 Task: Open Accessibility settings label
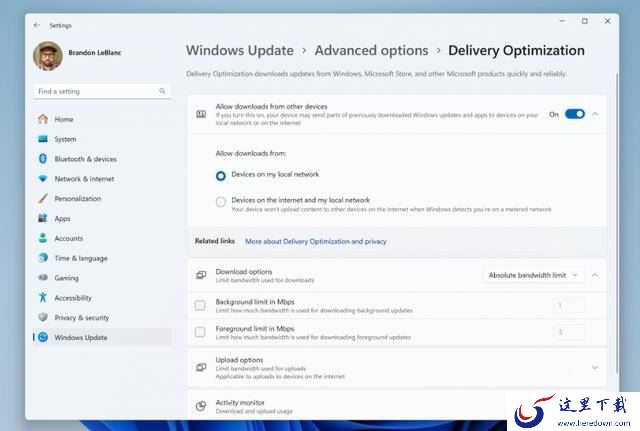[x=73, y=298]
